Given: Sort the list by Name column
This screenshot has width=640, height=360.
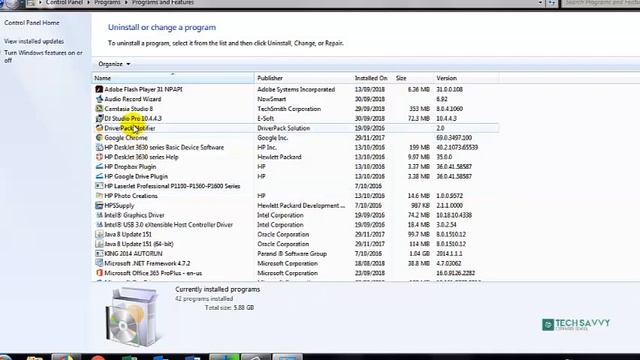Looking at the screenshot, I should coord(173,78).
